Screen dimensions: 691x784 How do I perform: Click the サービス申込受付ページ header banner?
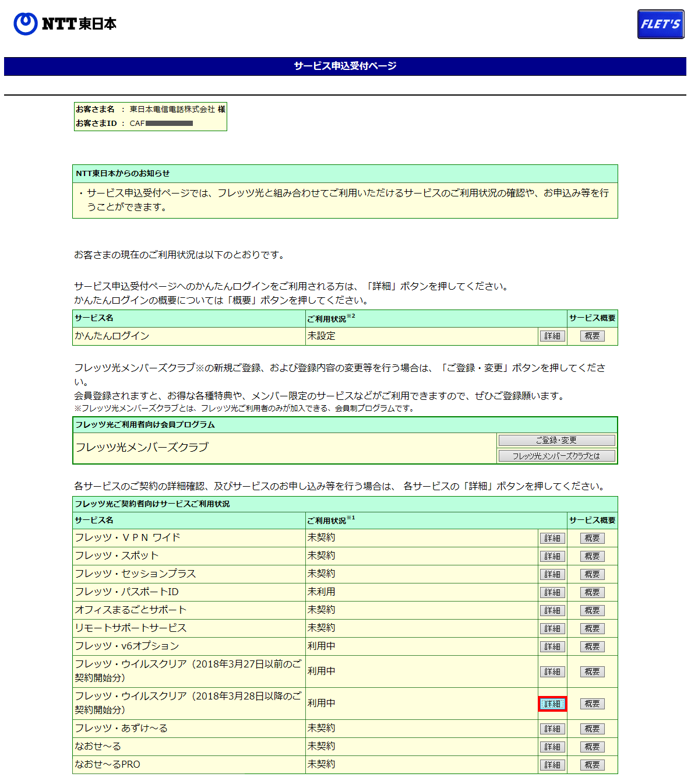pyautogui.click(x=345, y=66)
